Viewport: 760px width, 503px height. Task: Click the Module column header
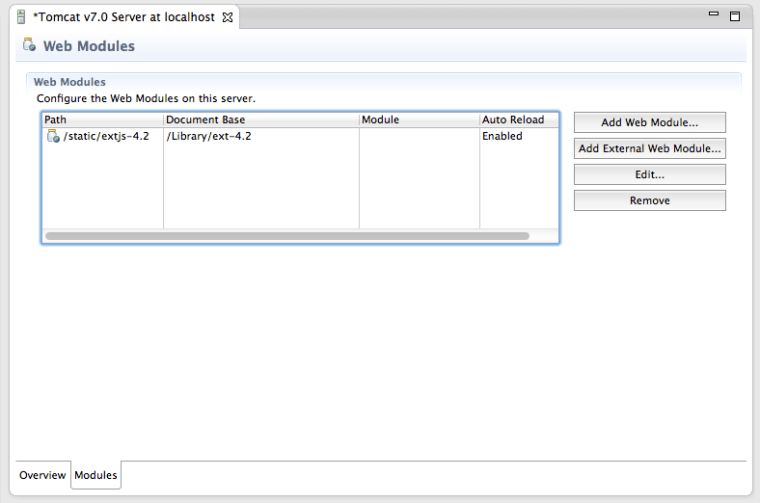tap(418, 120)
